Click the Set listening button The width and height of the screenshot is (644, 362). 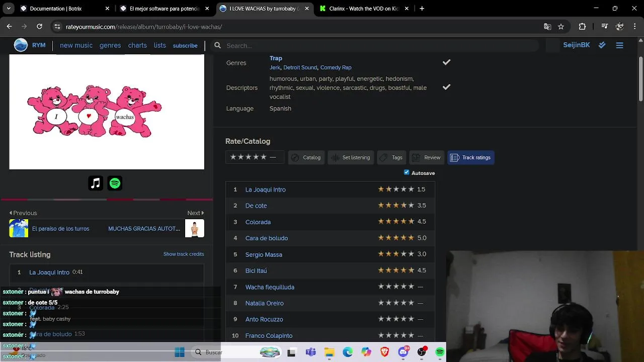[x=351, y=157]
